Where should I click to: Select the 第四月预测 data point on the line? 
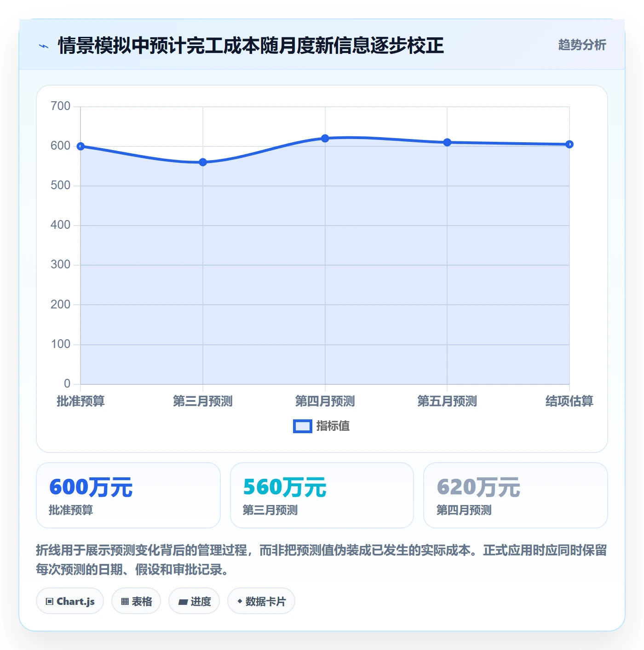pos(325,138)
